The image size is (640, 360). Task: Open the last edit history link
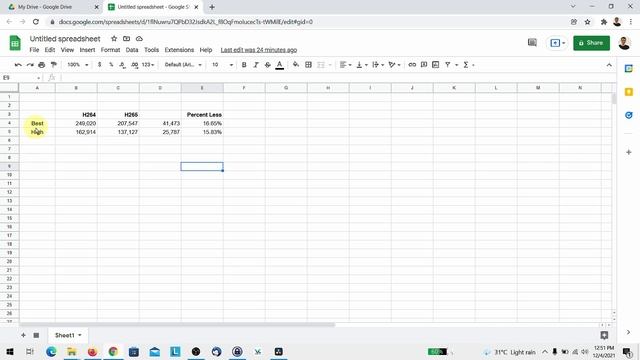point(259,50)
